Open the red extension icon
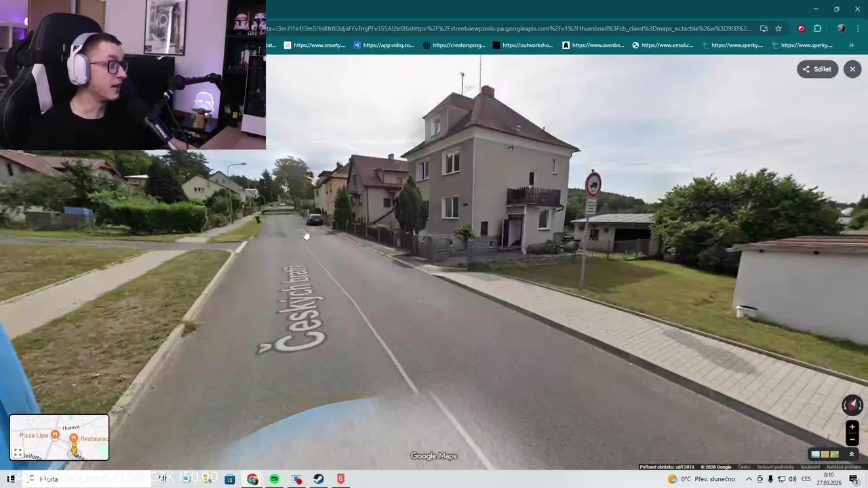This screenshot has height=488, width=868. tap(801, 28)
